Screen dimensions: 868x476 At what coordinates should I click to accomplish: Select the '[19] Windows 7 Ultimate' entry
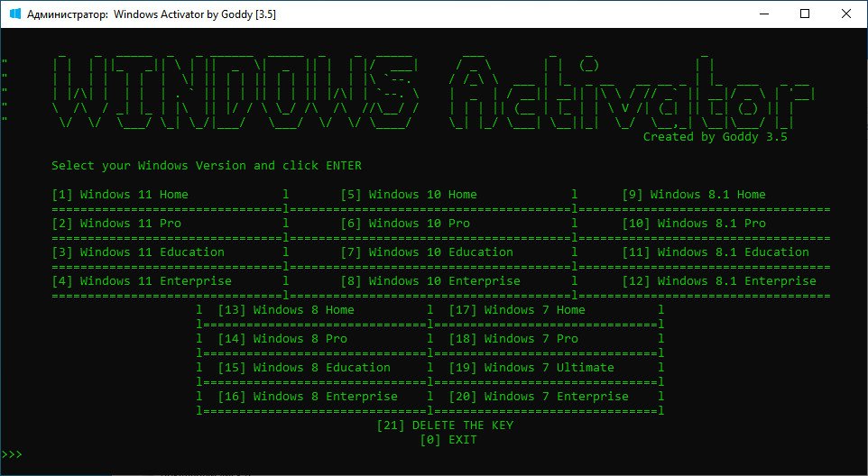[531, 368]
